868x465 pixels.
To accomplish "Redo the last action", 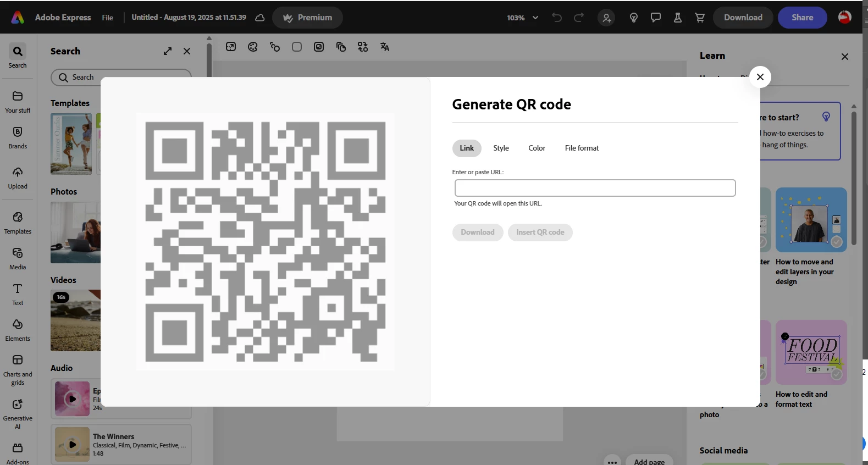I will [579, 18].
